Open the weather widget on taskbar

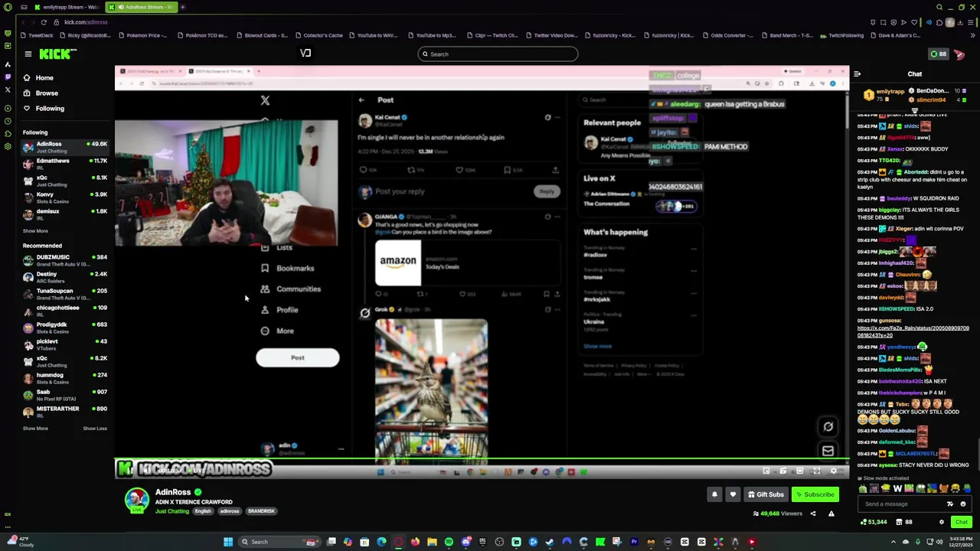19,542
